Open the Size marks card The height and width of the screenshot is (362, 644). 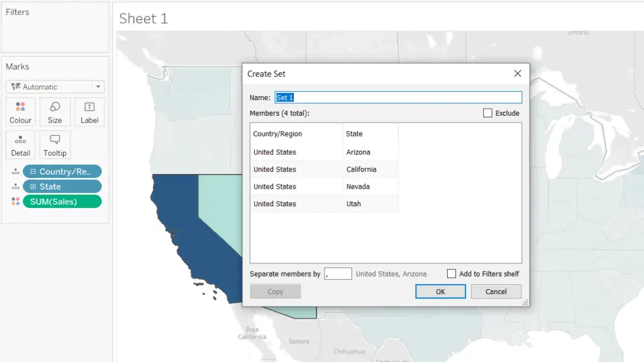pyautogui.click(x=55, y=112)
